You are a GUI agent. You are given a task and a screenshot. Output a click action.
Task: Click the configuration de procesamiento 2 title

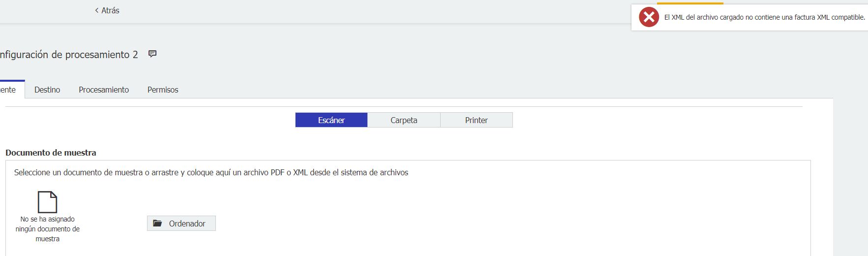69,55
